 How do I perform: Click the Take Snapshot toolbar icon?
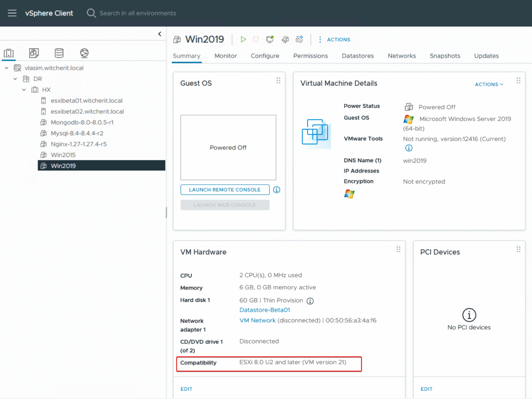pos(299,39)
